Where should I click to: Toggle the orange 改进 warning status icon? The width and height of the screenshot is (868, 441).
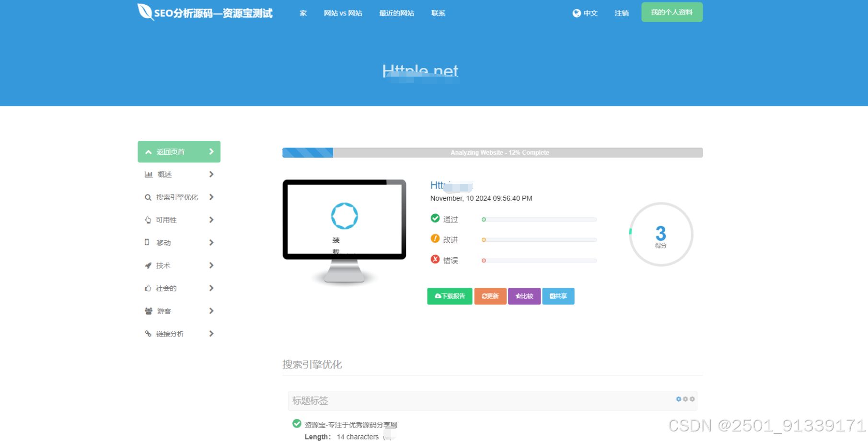click(x=435, y=238)
